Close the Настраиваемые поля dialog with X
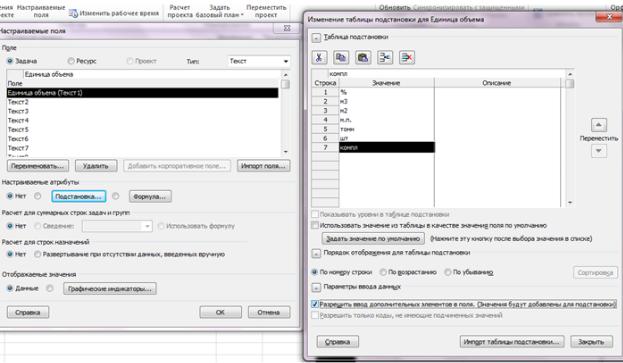This screenshot has width=623, height=363. click(287, 29)
